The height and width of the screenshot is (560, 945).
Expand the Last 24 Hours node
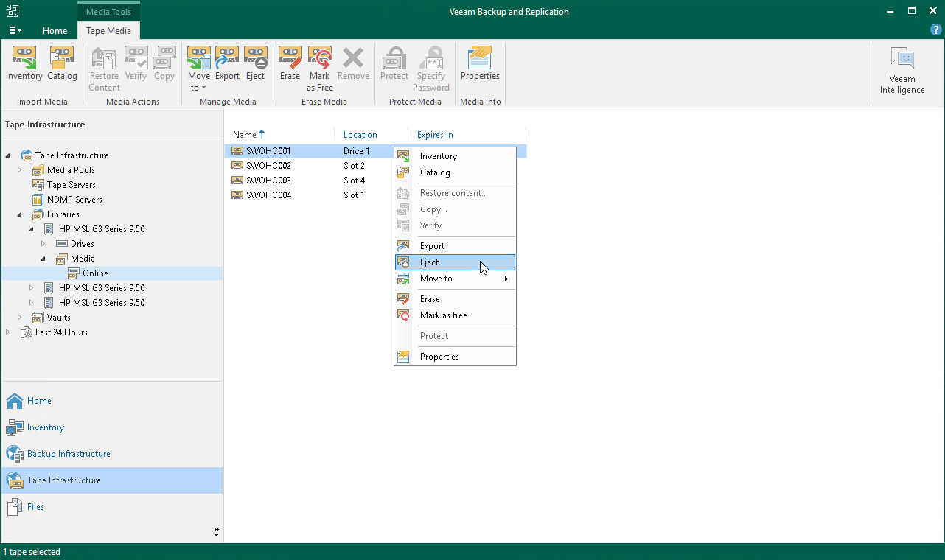click(x=9, y=332)
